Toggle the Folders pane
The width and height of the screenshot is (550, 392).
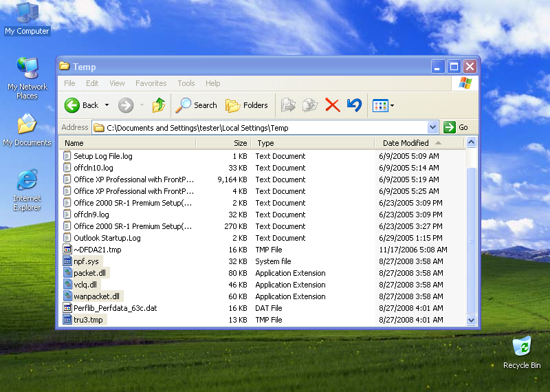[247, 105]
